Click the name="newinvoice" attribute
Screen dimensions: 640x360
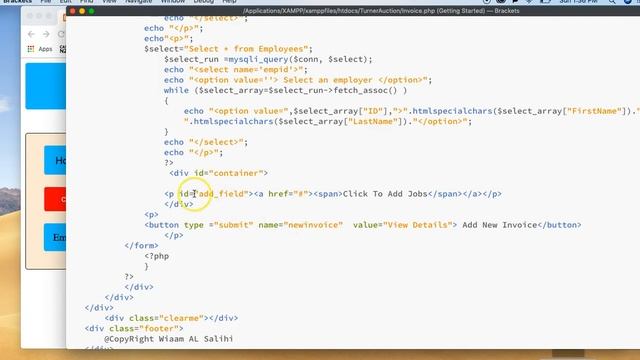[x=300, y=225]
